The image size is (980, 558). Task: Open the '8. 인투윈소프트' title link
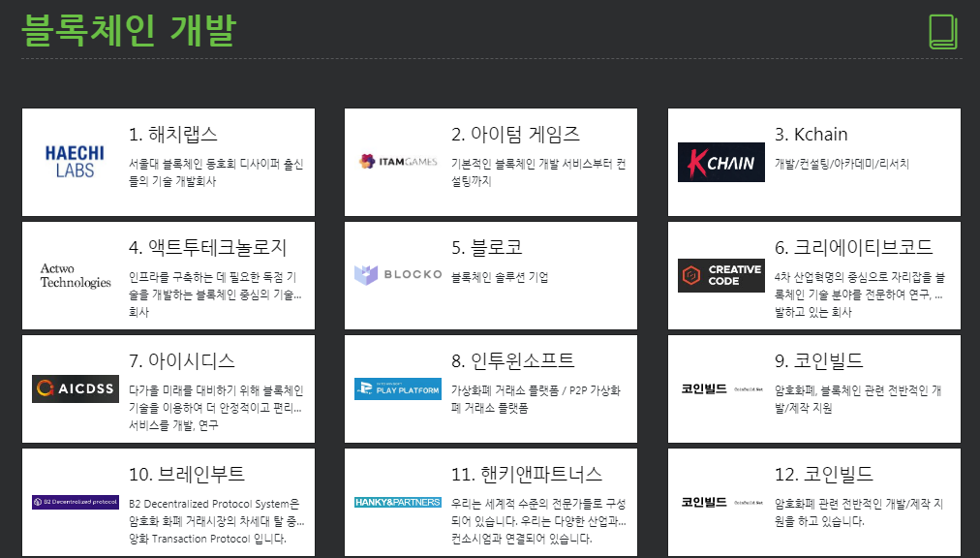point(513,361)
